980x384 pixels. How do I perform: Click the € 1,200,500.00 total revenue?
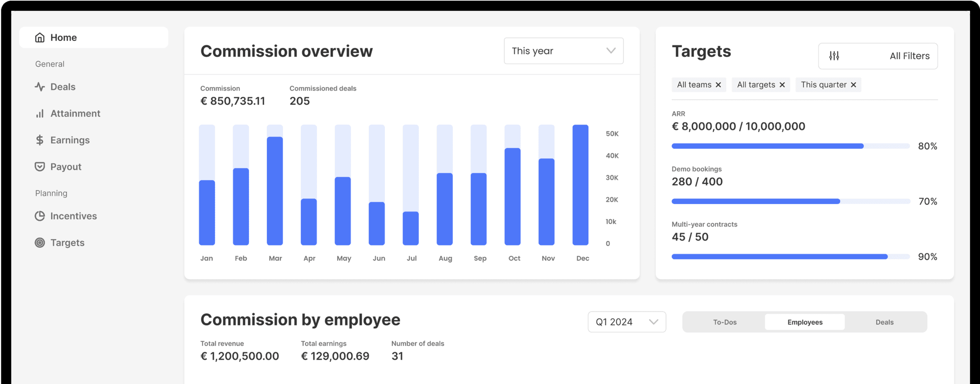click(x=240, y=356)
